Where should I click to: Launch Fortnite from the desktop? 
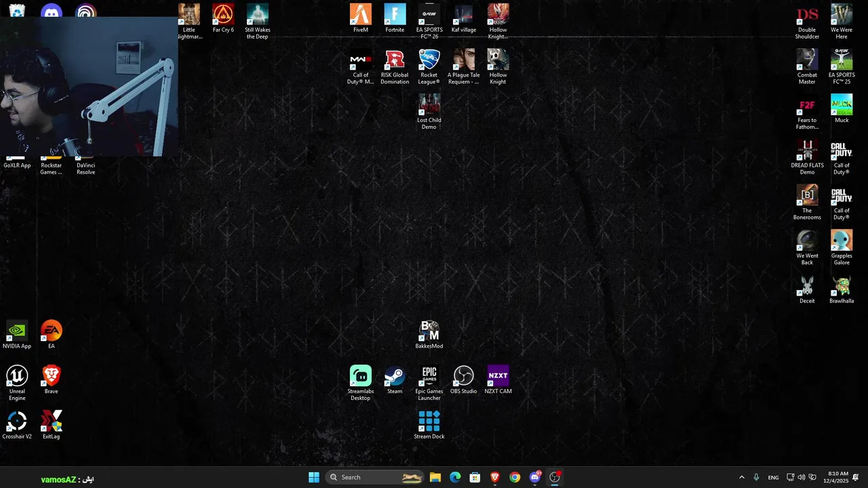[395, 18]
